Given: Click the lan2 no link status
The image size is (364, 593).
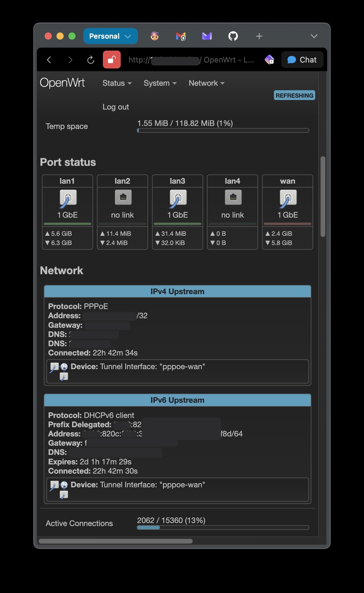Looking at the screenshot, I should (x=123, y=215).
